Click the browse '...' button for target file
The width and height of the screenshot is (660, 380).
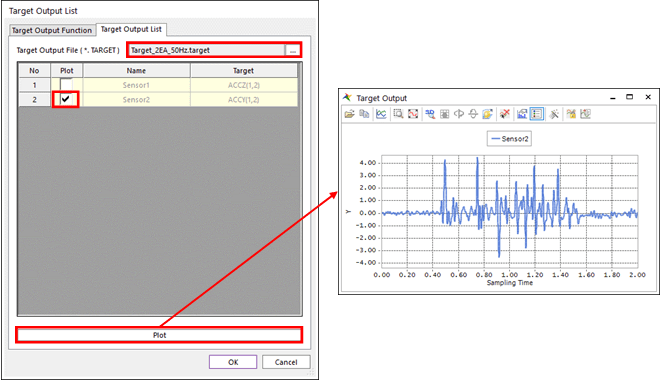click(293, 50)
